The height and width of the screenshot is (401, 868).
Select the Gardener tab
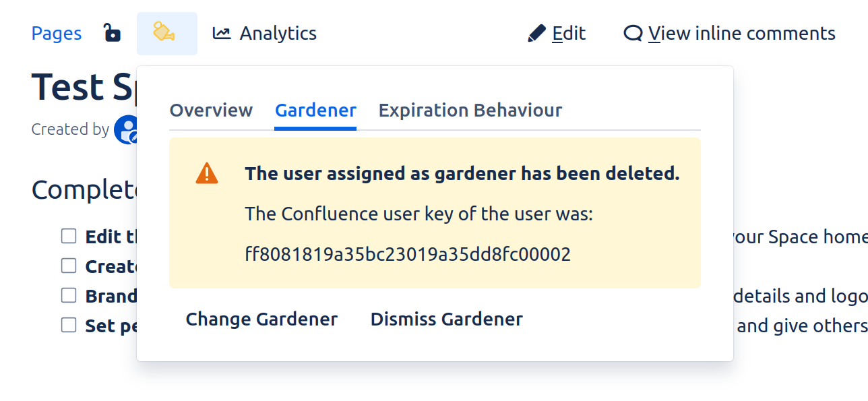coord(315,110)
